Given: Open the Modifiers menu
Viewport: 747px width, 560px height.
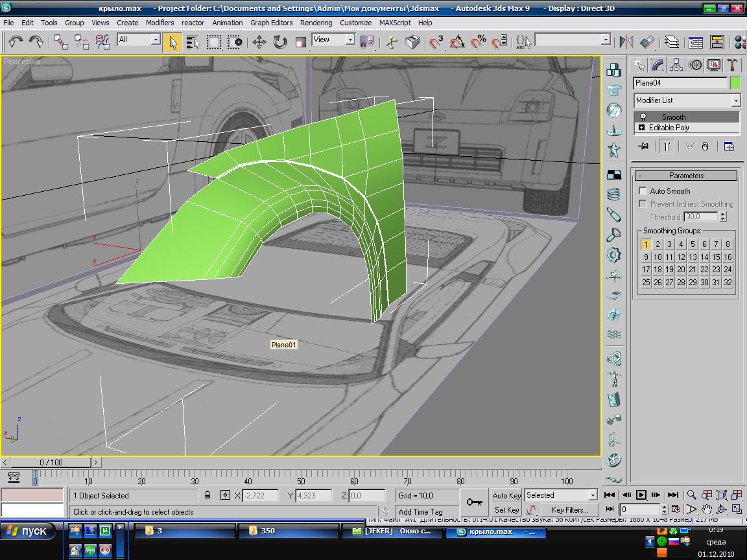Looking at the screenshot, I should (160, 23).
